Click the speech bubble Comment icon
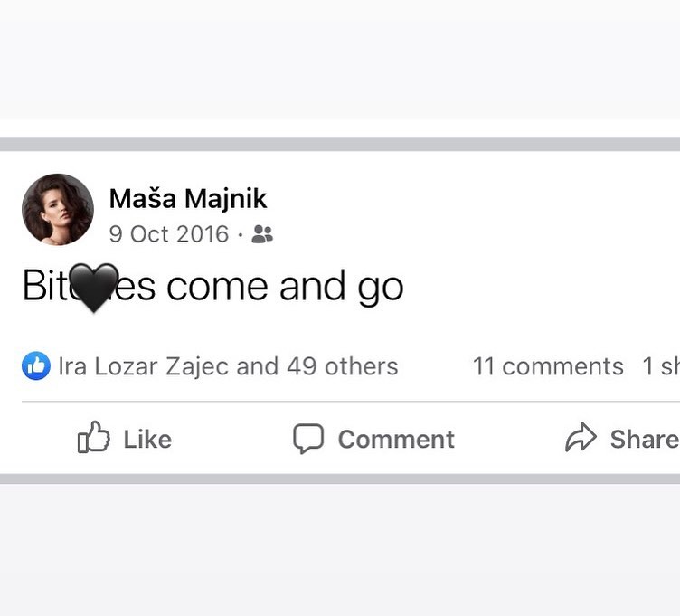This screenshot has height=616, width=680. [x=308, y=439]
